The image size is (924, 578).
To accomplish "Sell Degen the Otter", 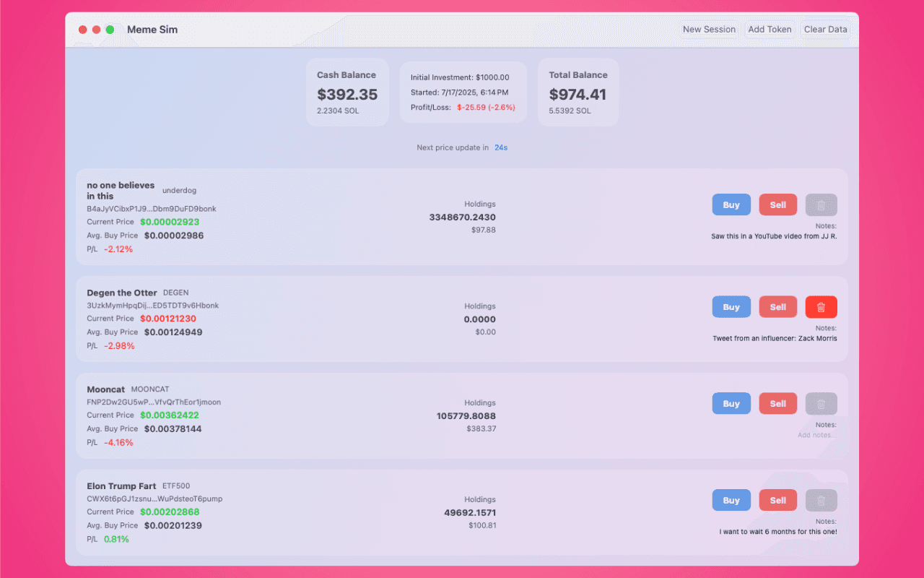I will [777, 306].
